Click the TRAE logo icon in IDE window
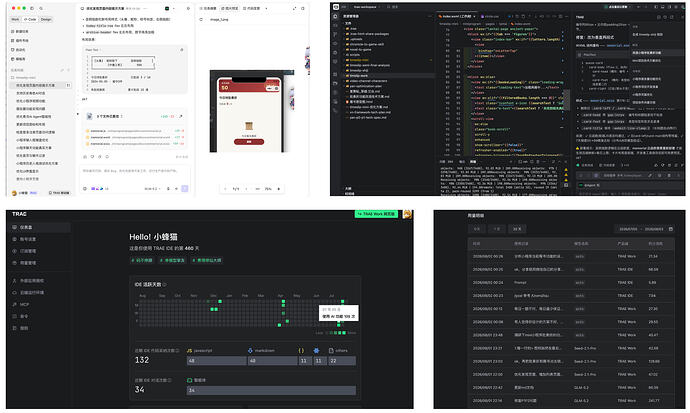This screenshot has width=690, height=413. click(x=336, y=7)
